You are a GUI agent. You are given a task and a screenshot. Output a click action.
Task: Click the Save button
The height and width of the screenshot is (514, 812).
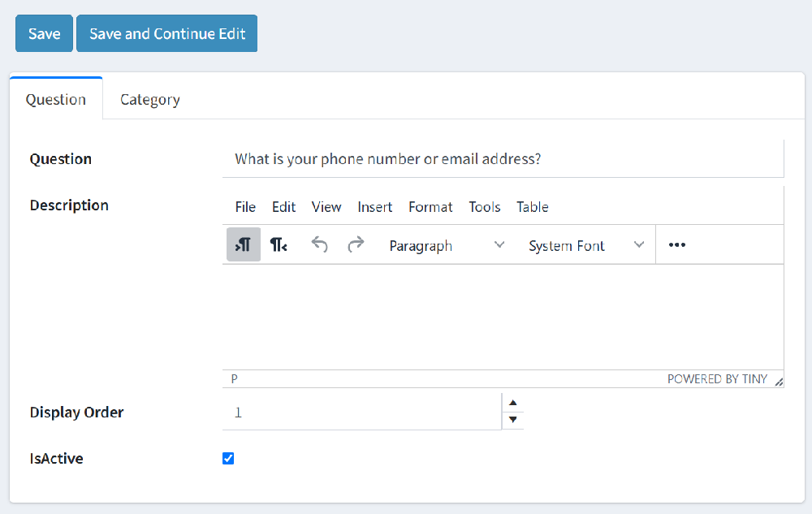44,33
